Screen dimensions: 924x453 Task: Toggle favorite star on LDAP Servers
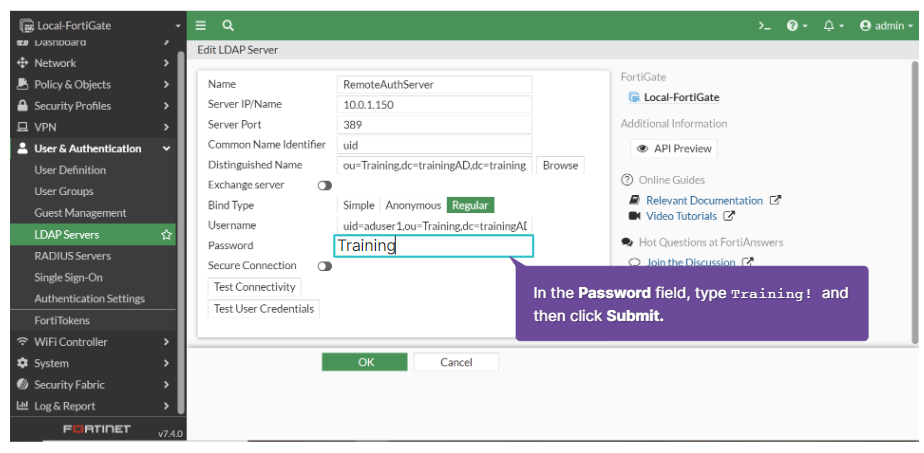click(166, 234)
